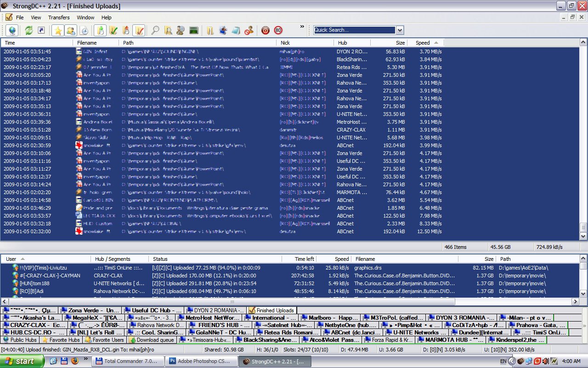Select the Download queue tab
The height and width of the screenshot is (368, 588).
[152, 340]
